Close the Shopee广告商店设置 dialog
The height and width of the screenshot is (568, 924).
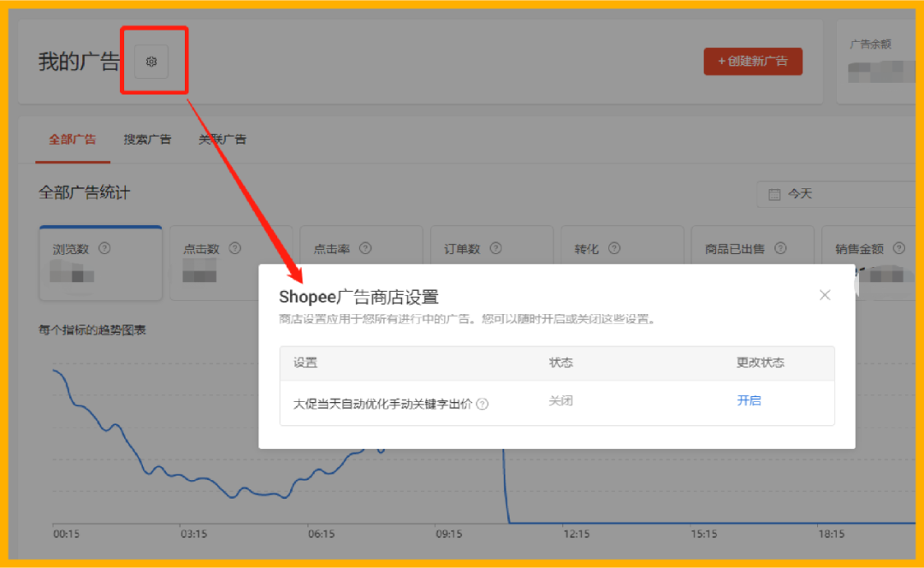click(x=824, y=294)
